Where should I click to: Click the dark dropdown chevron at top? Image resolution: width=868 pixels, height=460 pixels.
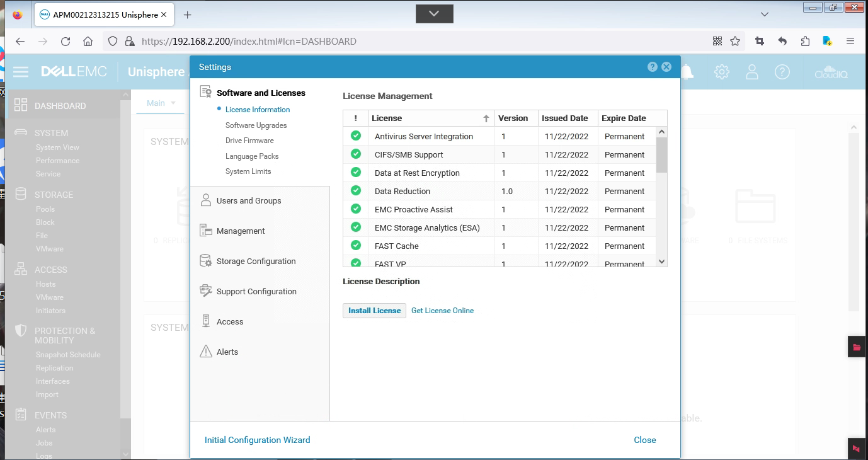click(435, 13)
